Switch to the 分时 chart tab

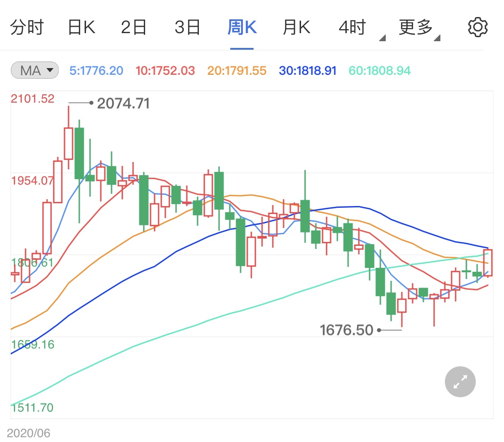(27, 26)
